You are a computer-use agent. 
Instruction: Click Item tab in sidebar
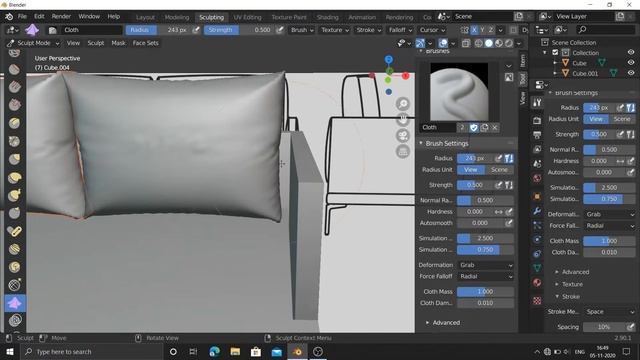[523, 61]
